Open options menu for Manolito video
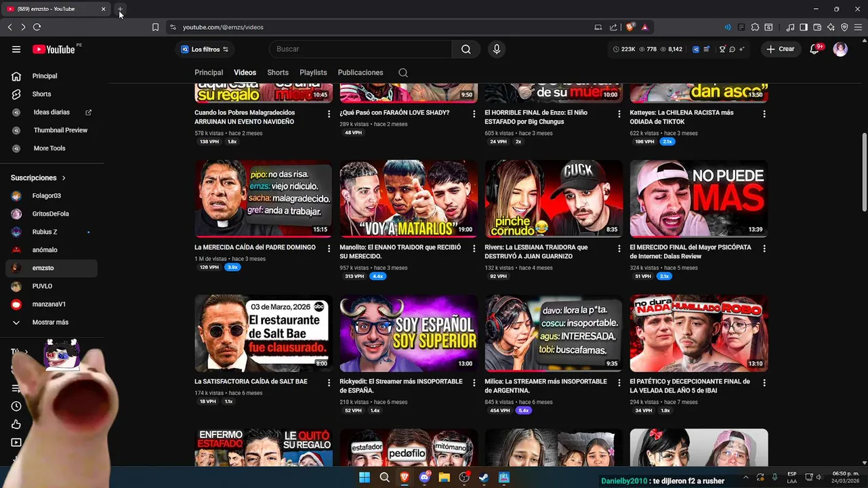Screen dimensions: 868x488 pyautogui.click(x=474, y=249)
